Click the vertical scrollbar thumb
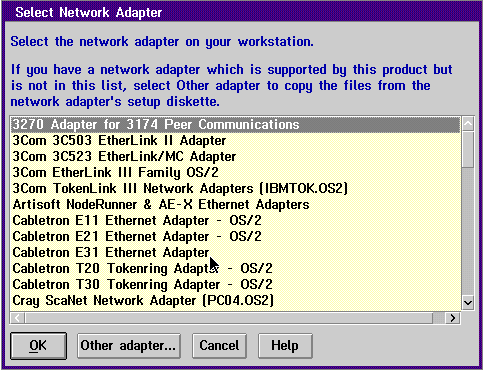 tap(468, 150)
